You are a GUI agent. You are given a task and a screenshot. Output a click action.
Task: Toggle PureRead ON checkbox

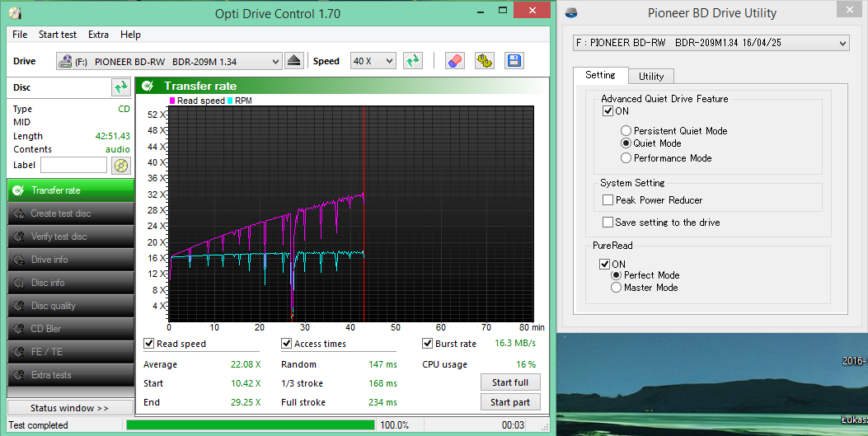click(x=604, y=264)
